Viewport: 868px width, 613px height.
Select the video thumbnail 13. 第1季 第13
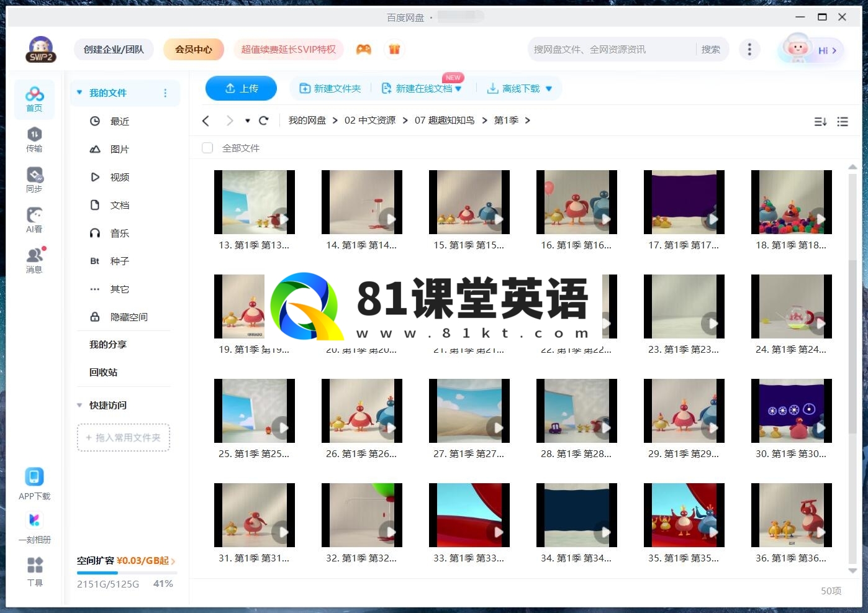(x=255, y=202)
